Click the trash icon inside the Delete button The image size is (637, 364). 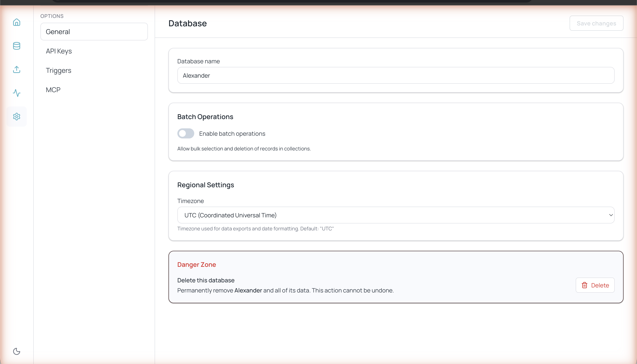pyautogui.click(x=584, y=285)
